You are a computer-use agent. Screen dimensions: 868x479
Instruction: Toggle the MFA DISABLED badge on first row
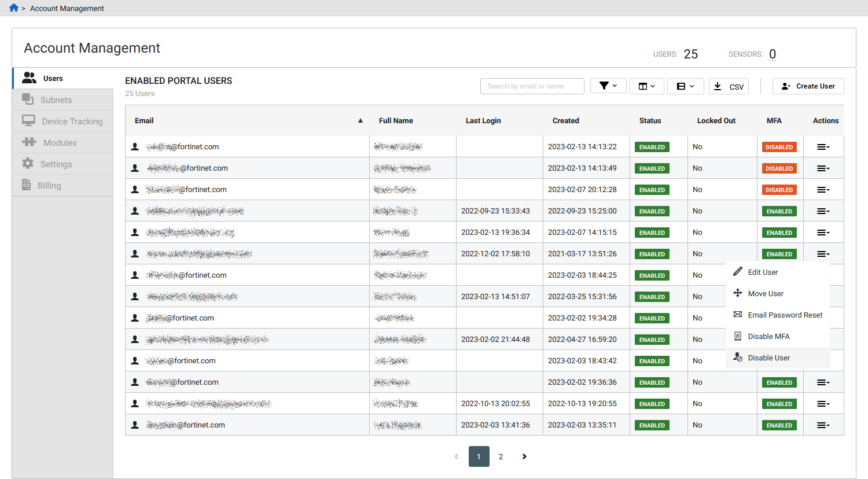pos(779,146)
